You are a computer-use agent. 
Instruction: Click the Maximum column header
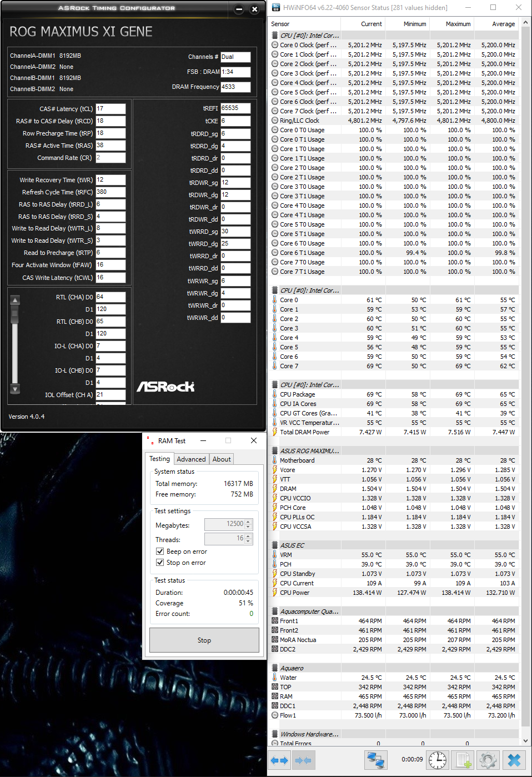click(451, 24)
